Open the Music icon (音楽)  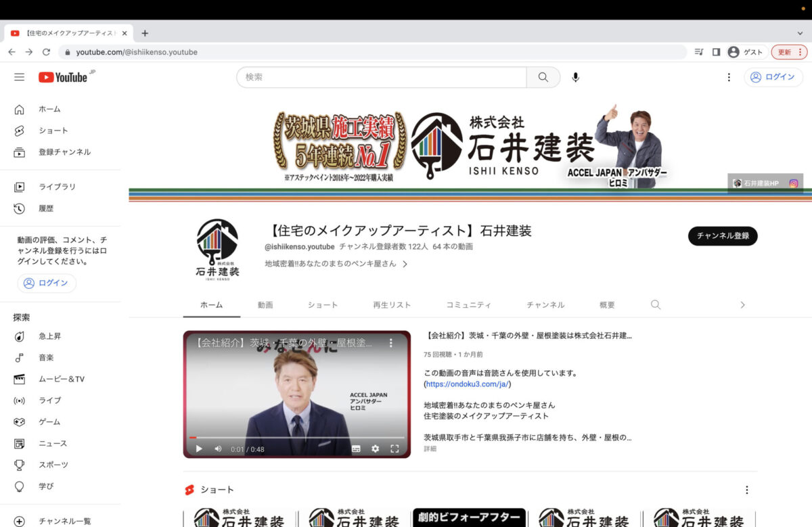pyautogui.click(x=19, y=358)
